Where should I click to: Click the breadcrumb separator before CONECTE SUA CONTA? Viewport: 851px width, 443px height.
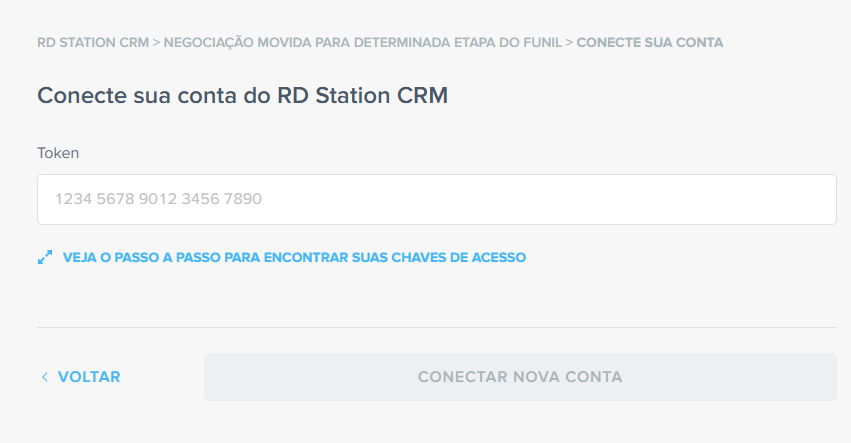[570, 43]
